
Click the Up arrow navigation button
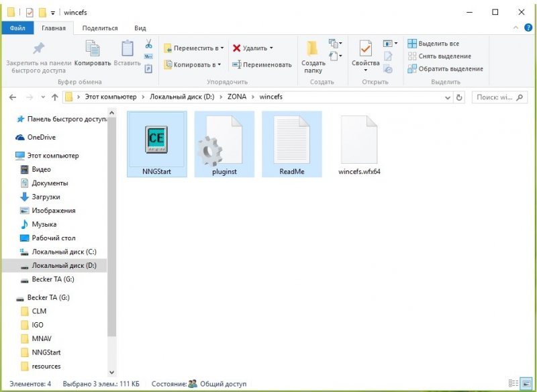(53, 97)
